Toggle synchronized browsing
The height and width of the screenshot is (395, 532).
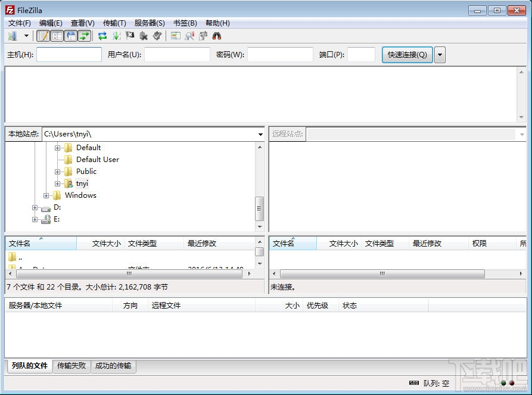[x=203, y=36]
